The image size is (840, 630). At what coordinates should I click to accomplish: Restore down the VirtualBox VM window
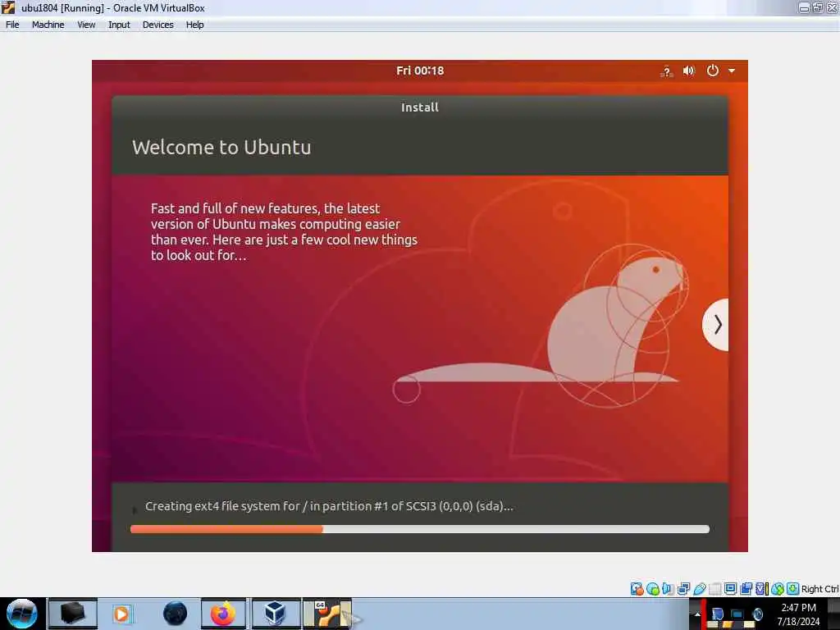pos(818,7)
